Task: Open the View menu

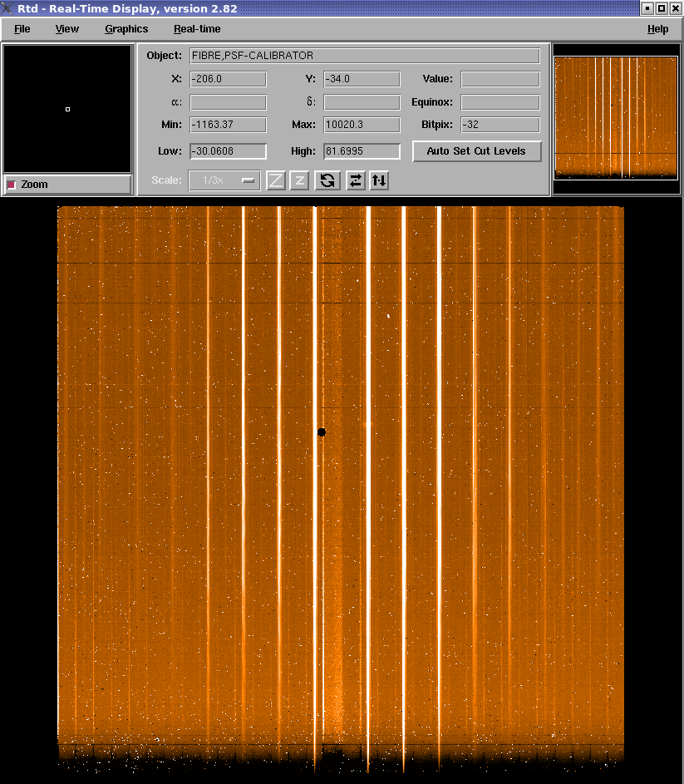Action: pos(66,29)
